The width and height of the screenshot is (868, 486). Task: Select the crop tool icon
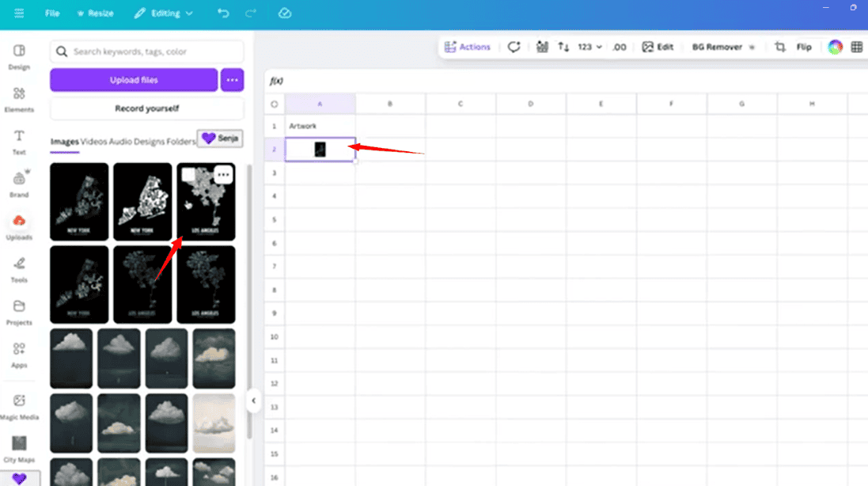tap(780, 47)
